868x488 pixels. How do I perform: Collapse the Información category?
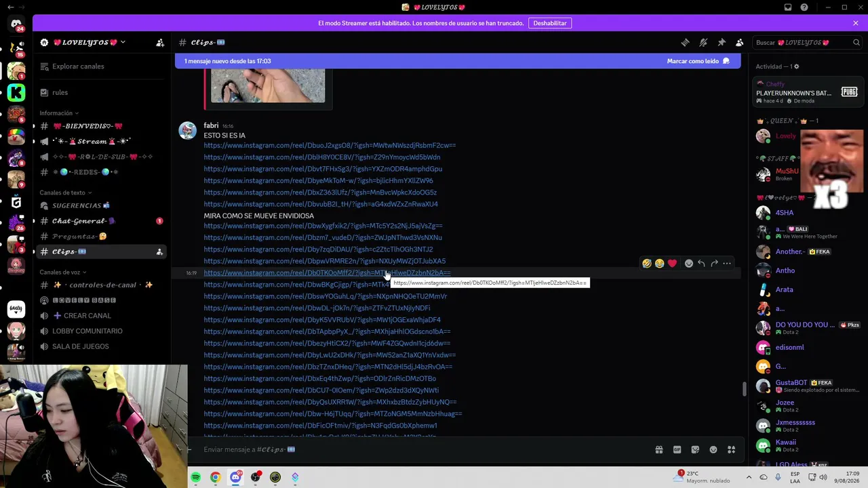(59, 113)
